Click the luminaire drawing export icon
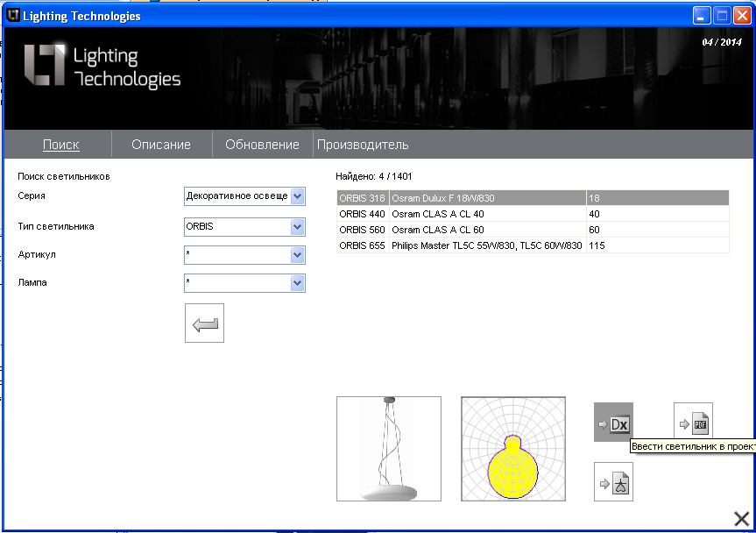 coord(613,482)
